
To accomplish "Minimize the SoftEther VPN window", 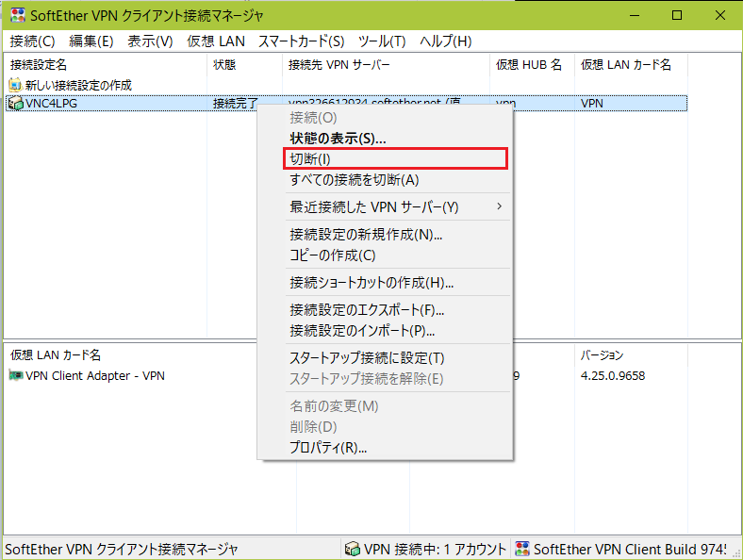I will 635,15.
